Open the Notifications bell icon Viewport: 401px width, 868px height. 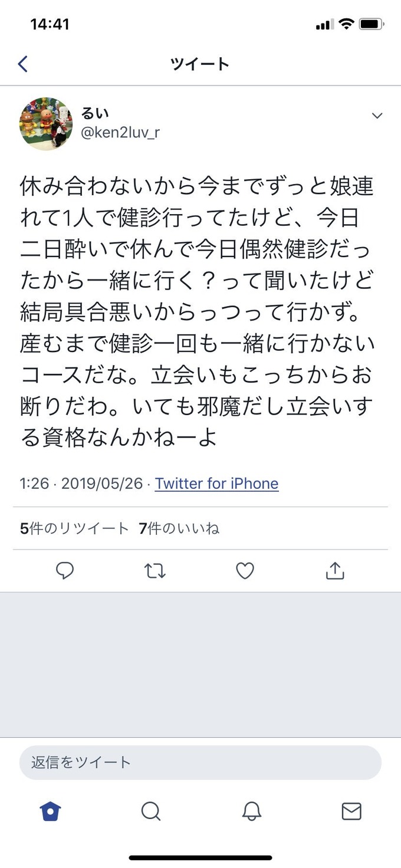[251, 811]
